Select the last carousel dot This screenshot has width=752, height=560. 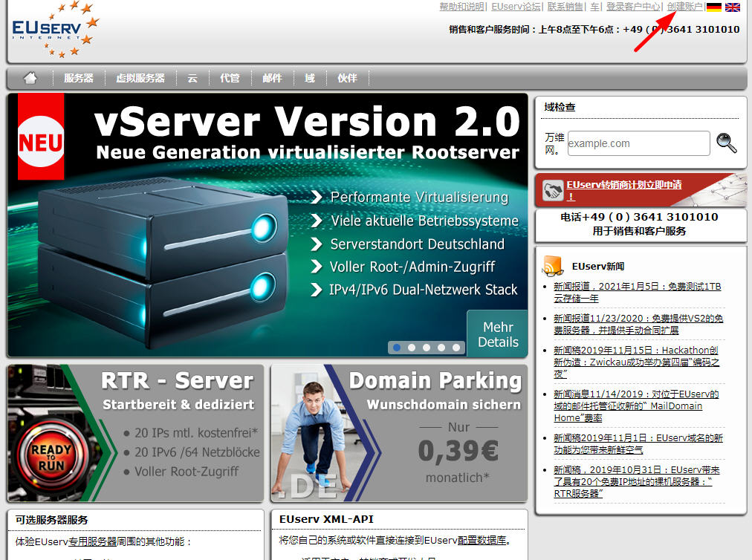456,348
